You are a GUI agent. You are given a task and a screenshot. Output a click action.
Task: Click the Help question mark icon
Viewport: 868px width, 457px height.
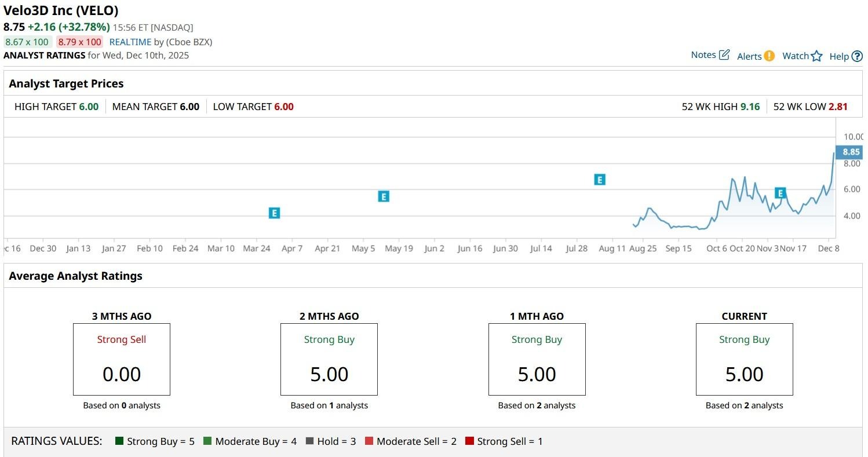857,56
